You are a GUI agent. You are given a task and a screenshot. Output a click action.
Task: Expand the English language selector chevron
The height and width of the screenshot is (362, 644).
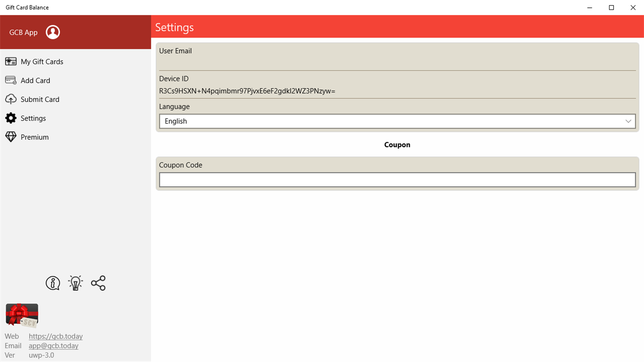[x=628, y=121]
